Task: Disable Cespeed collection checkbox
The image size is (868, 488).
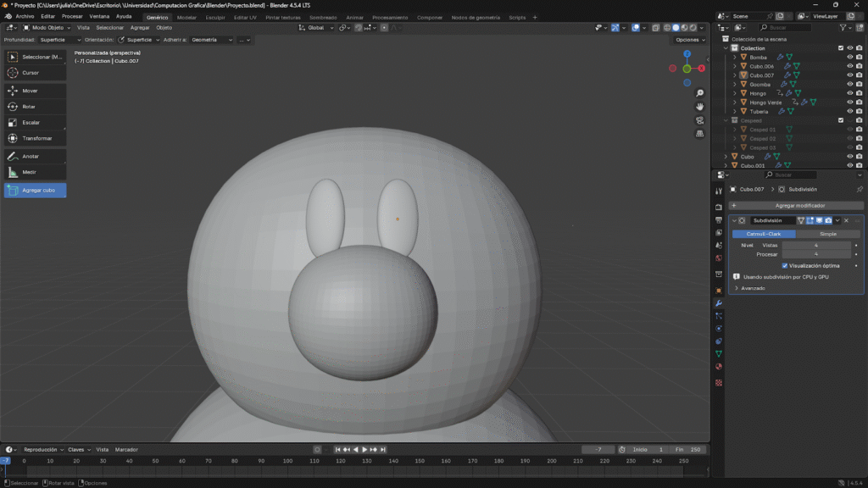Action: 841,120
